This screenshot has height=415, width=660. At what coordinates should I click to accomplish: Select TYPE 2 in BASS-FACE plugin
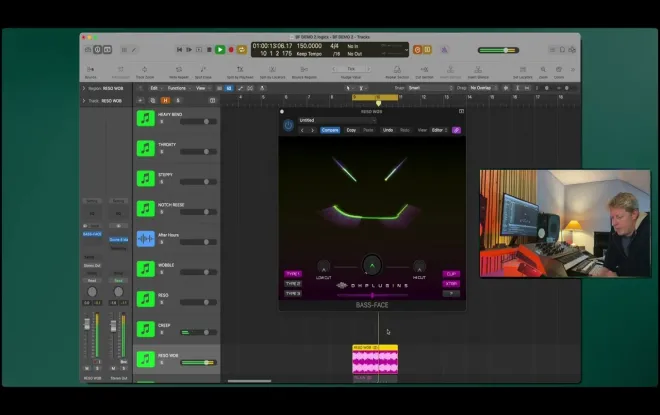click(293, 284)
